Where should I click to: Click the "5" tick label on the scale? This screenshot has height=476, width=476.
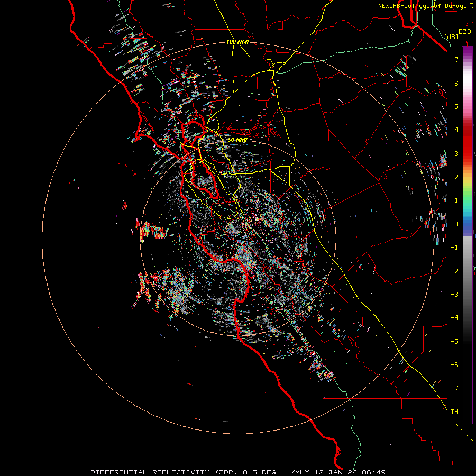456,106
